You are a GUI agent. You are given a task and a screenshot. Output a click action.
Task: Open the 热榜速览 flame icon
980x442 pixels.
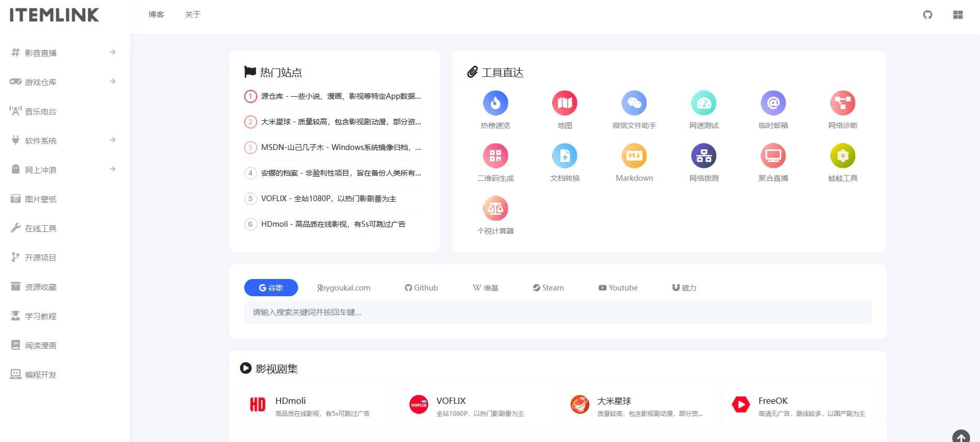pos(495,103)
